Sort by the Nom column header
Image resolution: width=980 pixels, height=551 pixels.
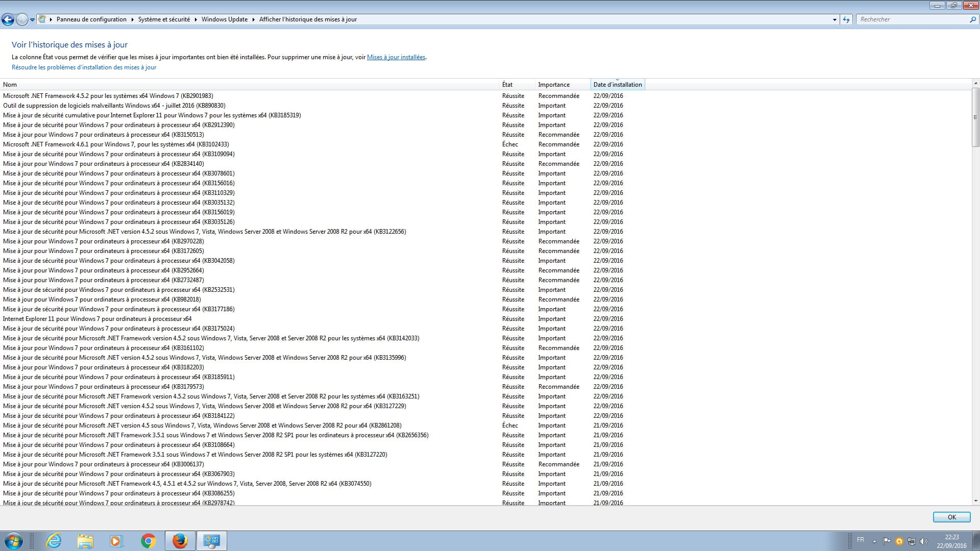250,85
